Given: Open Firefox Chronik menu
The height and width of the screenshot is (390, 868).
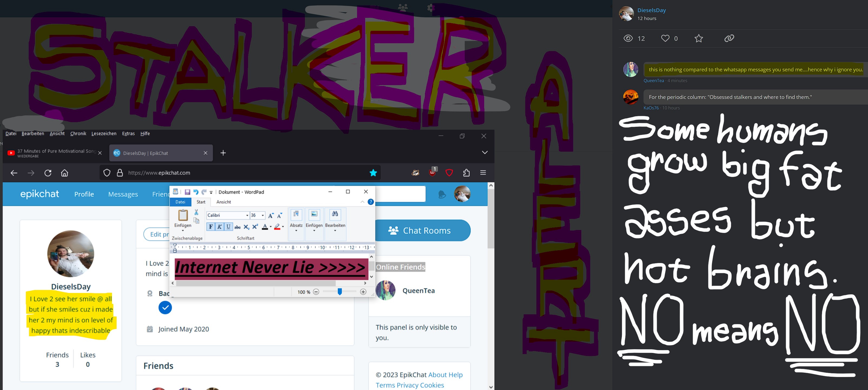Looking at the screenshot, I should pyautogui.click(x=78, y=134).
